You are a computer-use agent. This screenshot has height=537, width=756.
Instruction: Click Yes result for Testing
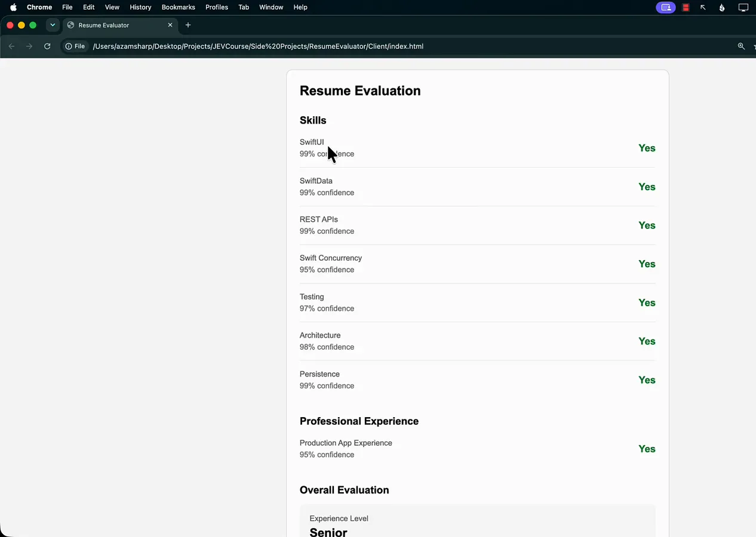[647, 303]
